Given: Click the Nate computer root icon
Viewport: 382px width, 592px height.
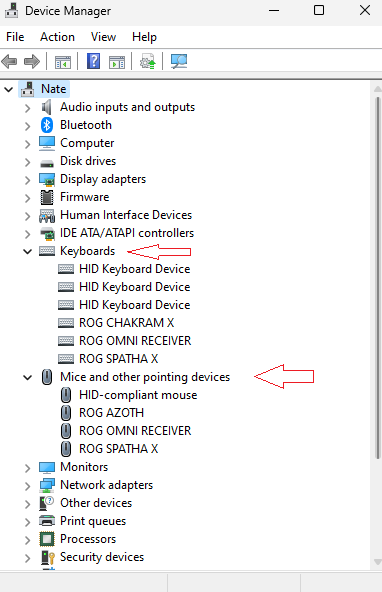Looking at the screenshot, I should coord(28,89).
